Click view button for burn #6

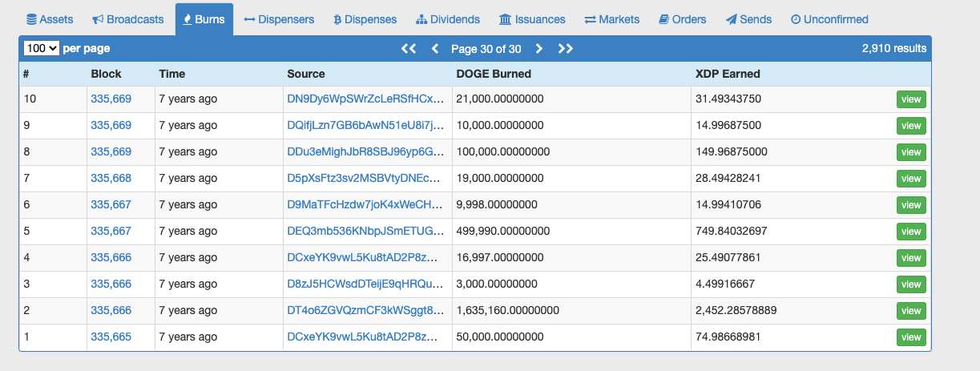[x=911, y=205]
